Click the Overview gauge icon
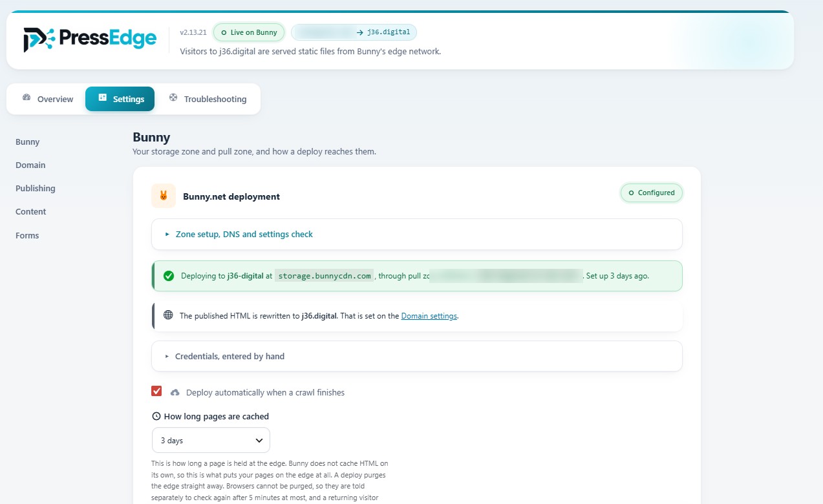The width and height of the screenshot is (823, 504). pos(27,98)
